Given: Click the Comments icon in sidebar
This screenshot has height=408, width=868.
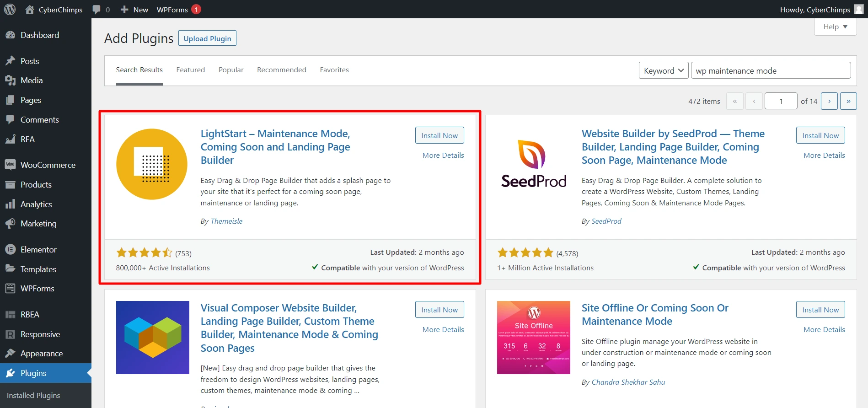Looking at the screenshot, I should (10, 120).
